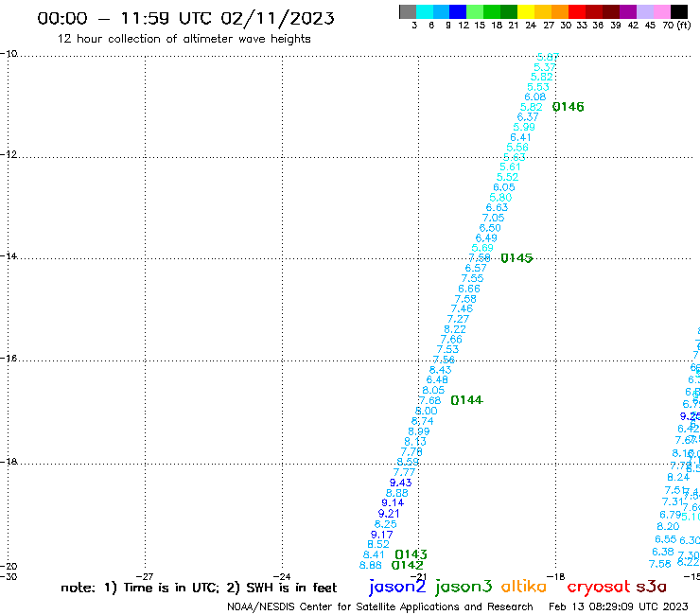
Task: Click the 6.05 wave height value
Action: pyautogui.click(x=504, y=187)
